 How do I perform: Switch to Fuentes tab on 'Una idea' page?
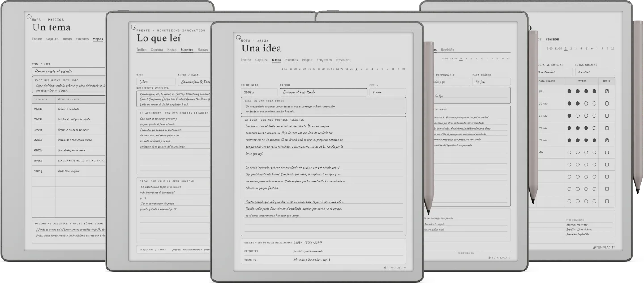tap(292, 60)
